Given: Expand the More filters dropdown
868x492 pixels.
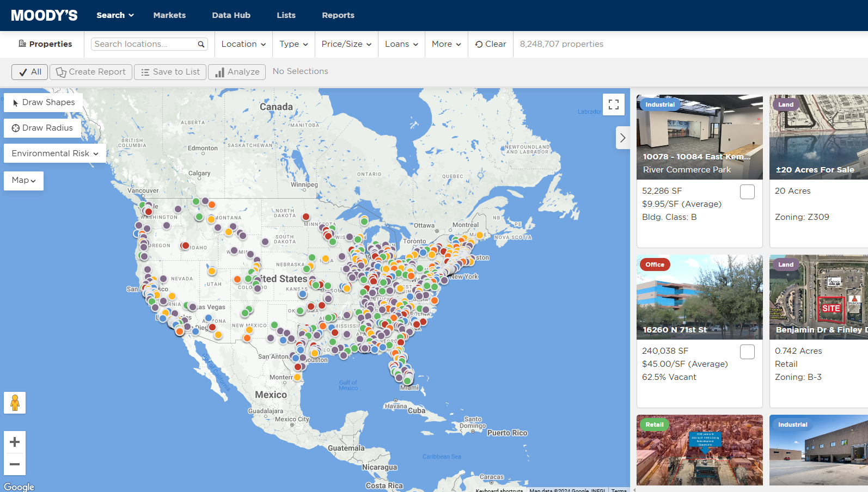Looking at the screenshot, I should 446,44.
